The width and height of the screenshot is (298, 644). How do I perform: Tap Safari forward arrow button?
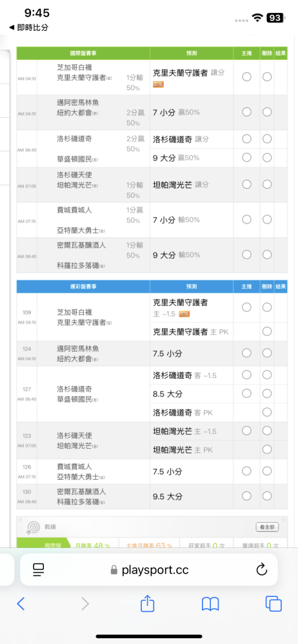coord(85,603)
